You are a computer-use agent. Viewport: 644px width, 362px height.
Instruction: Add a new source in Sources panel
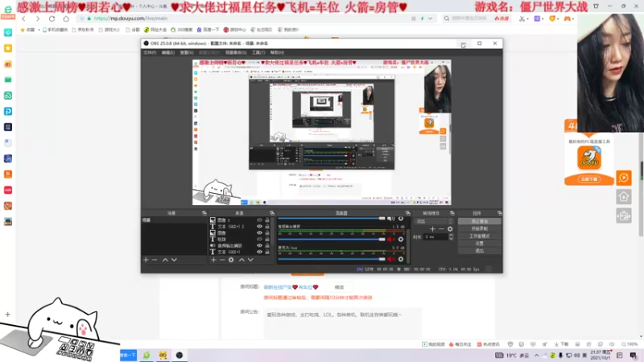pyautogui.click(x=213, y=260)
